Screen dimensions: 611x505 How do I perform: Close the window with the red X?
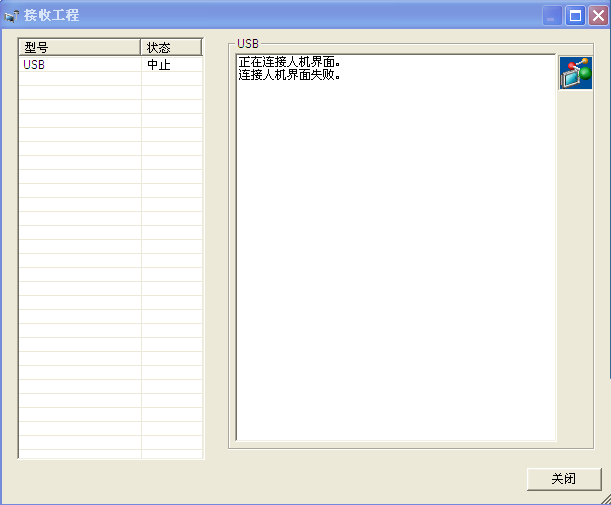coord(598,16)
